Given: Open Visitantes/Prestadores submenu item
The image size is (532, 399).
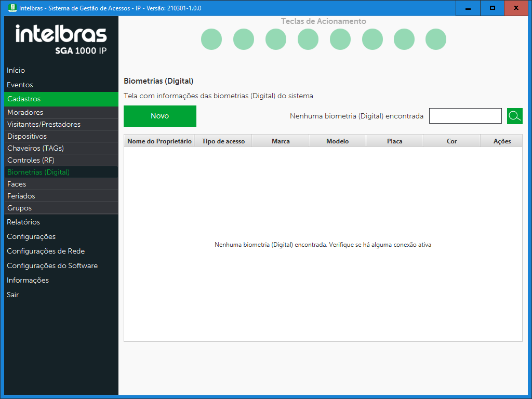Looking at the screenshot, I should [44, 124].
